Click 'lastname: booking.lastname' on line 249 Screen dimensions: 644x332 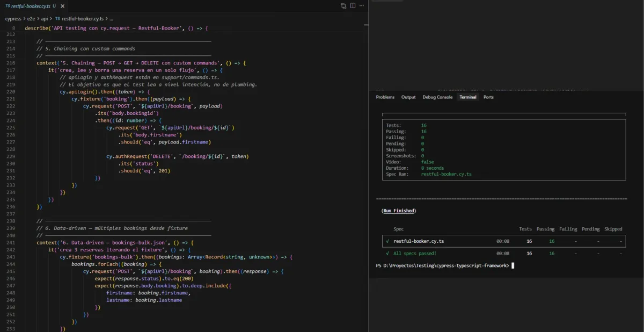(144, 300)
